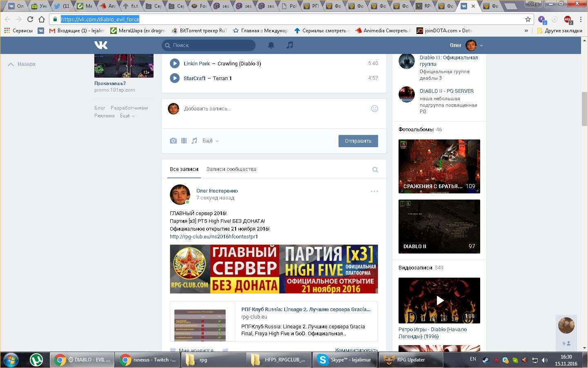
Task: Click the Отправить button
Action: click(x=358, y=141)
